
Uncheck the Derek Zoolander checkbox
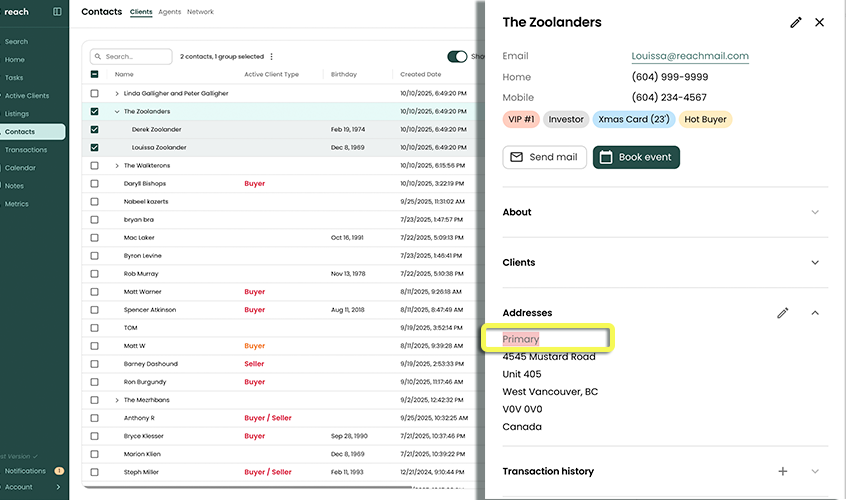click(x=95, y=129)
